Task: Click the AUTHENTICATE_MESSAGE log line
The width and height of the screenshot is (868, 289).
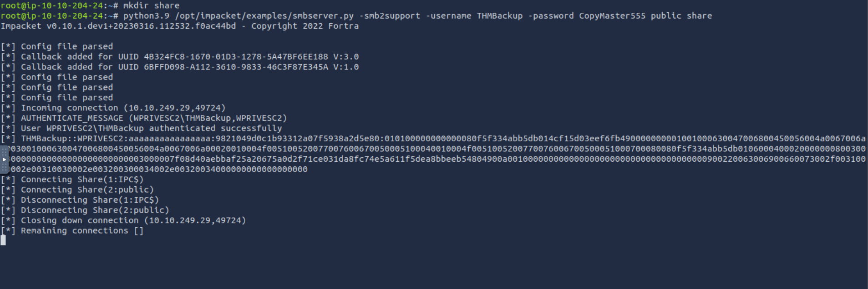Action: point(144,118)
